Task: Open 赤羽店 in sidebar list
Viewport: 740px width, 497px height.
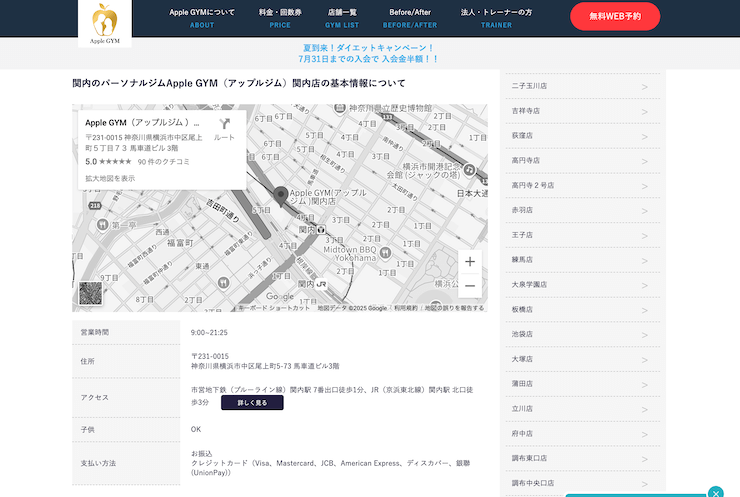Action: pos(583,210)
